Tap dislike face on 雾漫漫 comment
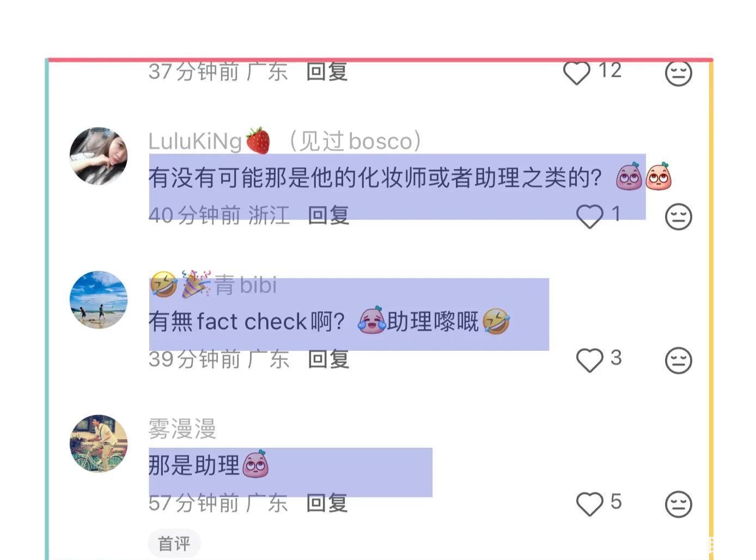 point(679,504)
